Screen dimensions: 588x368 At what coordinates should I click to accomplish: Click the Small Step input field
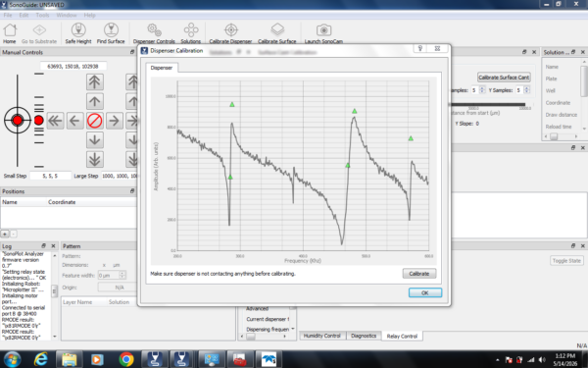(50, 176)
